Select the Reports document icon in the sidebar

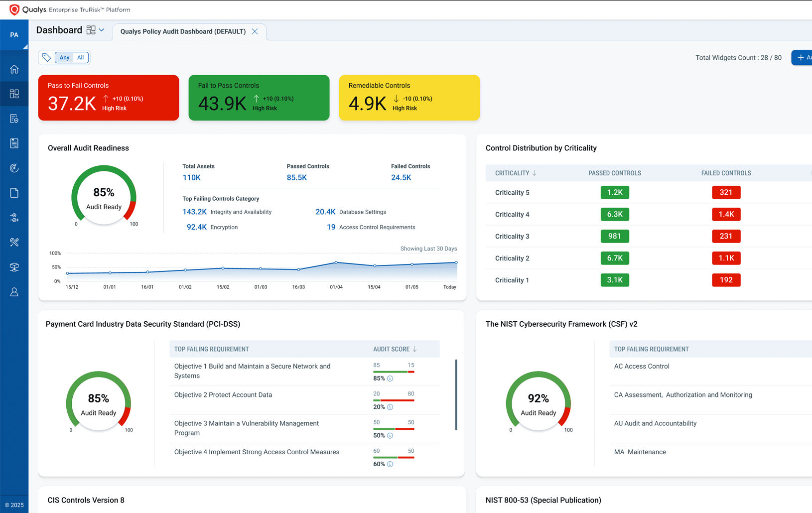(x=13, y=143)
